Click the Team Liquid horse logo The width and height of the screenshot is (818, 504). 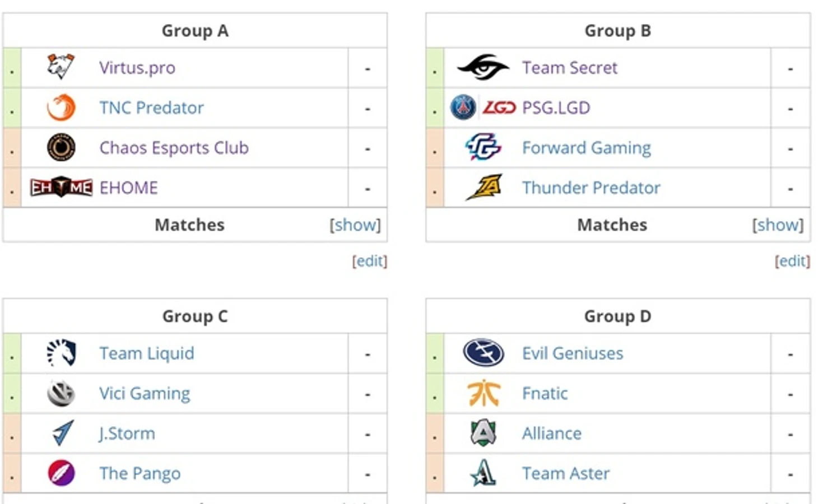click(x=61, y=353)
